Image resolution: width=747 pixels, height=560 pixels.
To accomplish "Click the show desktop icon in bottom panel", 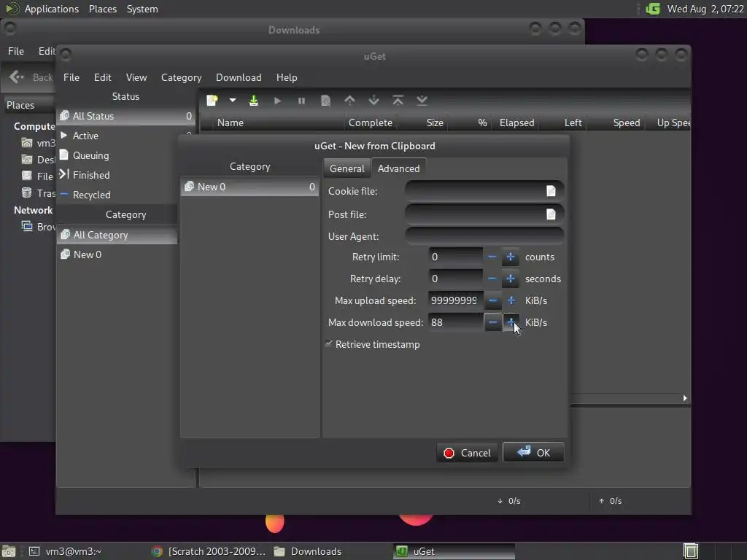I will (x=8, y=551).
